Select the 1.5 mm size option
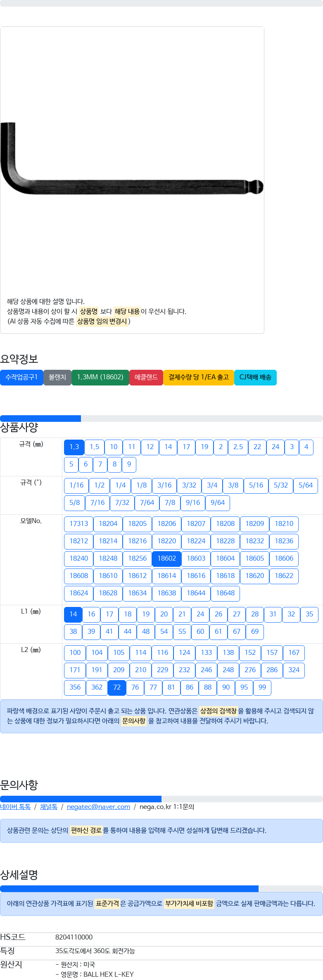Viewport: 323px width, 980px height. (x=95, y=447)
